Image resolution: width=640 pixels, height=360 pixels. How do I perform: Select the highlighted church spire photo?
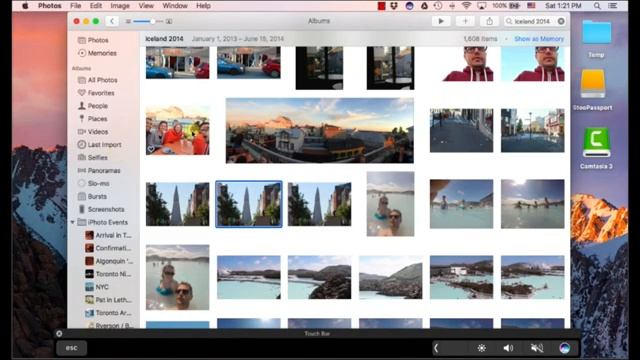click(249, 204)
